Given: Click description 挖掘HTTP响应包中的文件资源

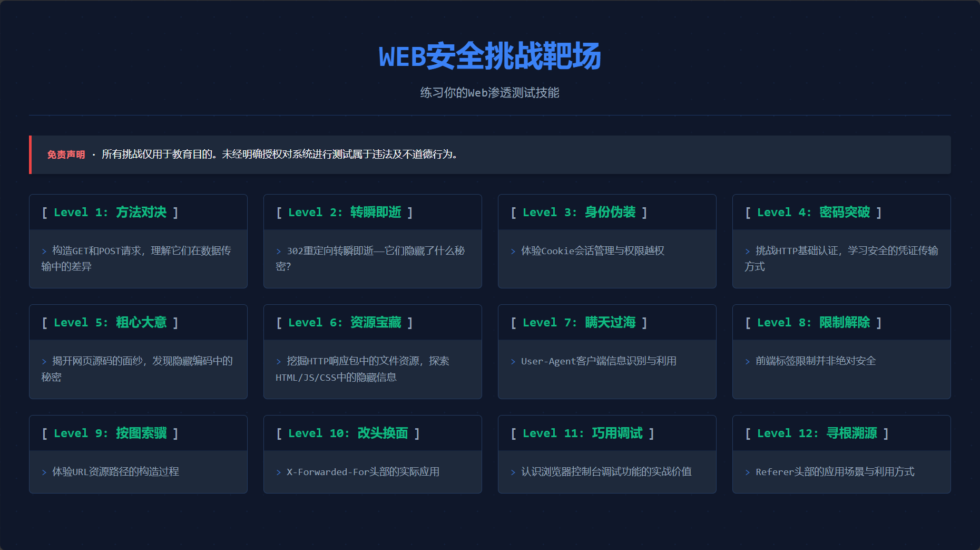Looking at the screenshot, I should pos(362,369).
